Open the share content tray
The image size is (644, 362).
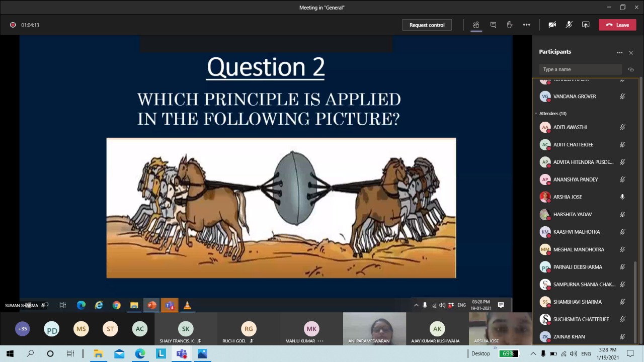(x=586, y=25)
